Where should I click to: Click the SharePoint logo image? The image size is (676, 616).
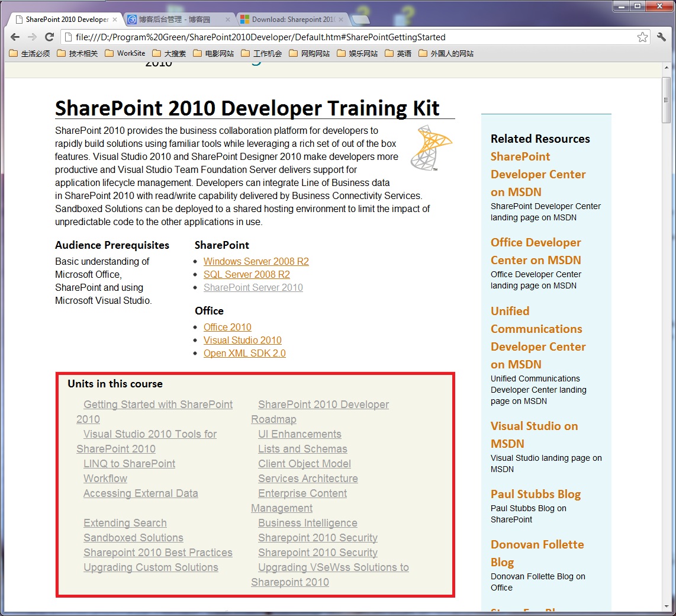point(431,148)
